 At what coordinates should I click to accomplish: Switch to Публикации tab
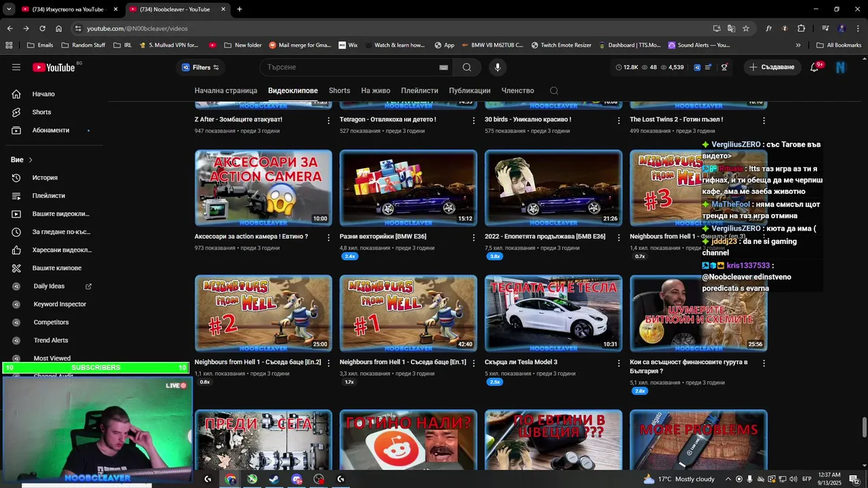[x=469, y=91]
